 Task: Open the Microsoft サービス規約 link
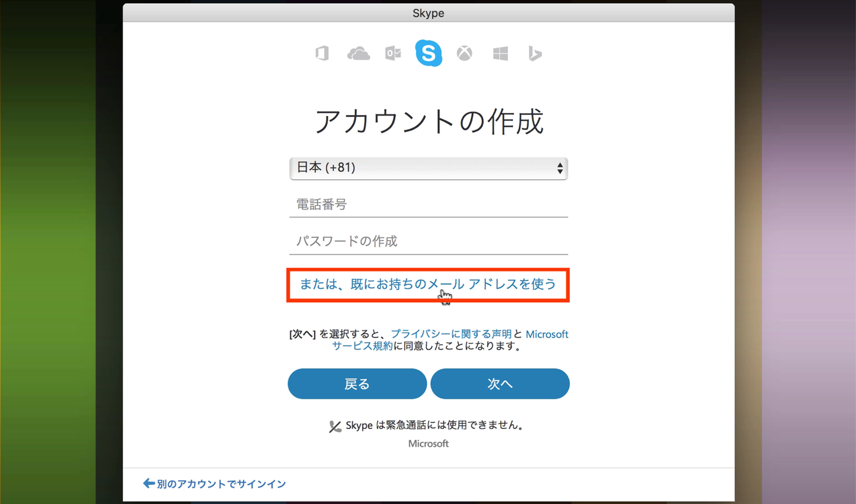click(x=547, y=334)
